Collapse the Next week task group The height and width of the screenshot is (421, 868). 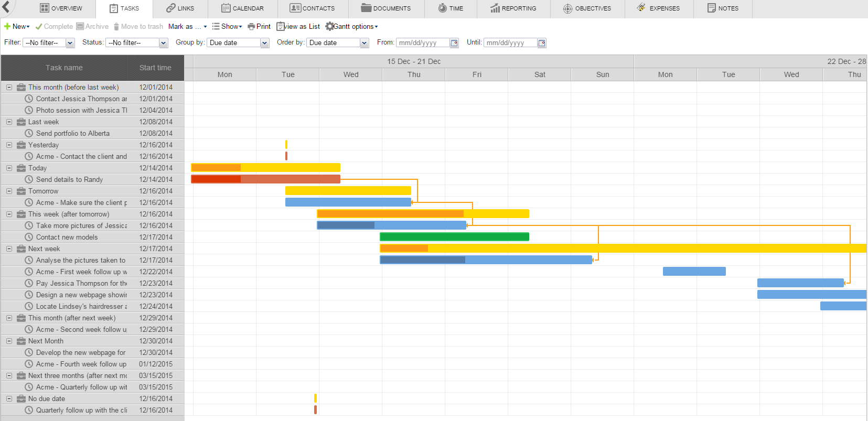tap(9, 249)
